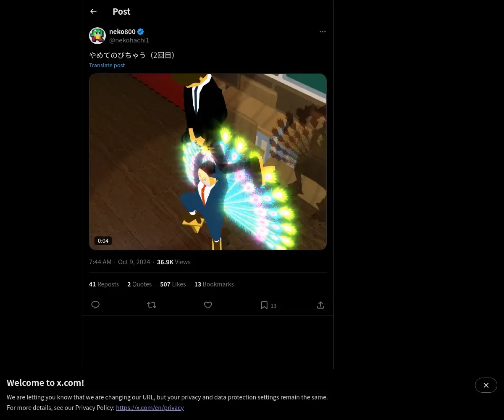
Task: Open the x.com privacy policy link
Action: tap(150, 407)
